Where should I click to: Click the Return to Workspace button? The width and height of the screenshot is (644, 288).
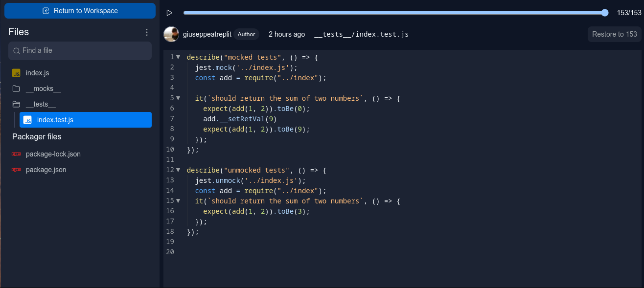pyautogui.click(x=80, y=10)
